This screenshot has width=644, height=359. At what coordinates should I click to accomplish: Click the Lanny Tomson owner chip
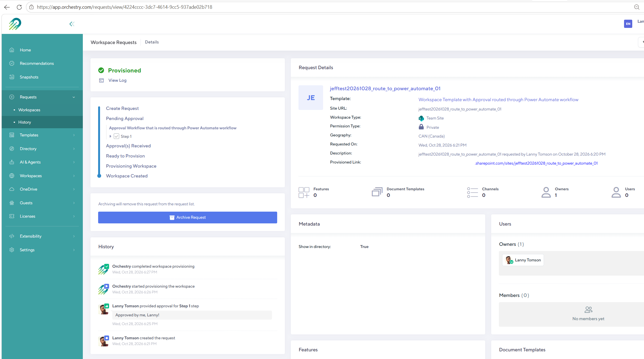point(523,260)
